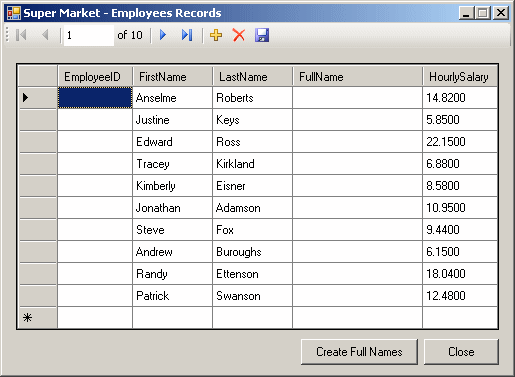Click the cell containing Randy
This screenshot has width=515, height=377.
click(x=173, y=274)
